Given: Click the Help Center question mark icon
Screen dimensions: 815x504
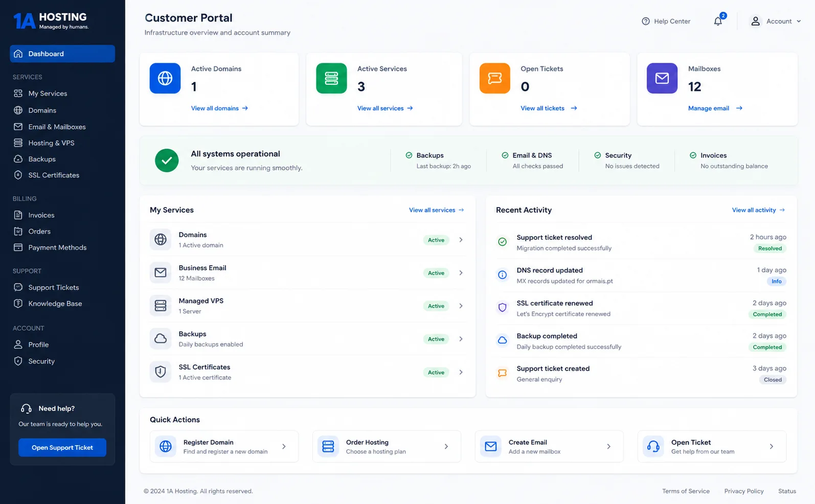Looking at the screenshot, I should (646, 21).
